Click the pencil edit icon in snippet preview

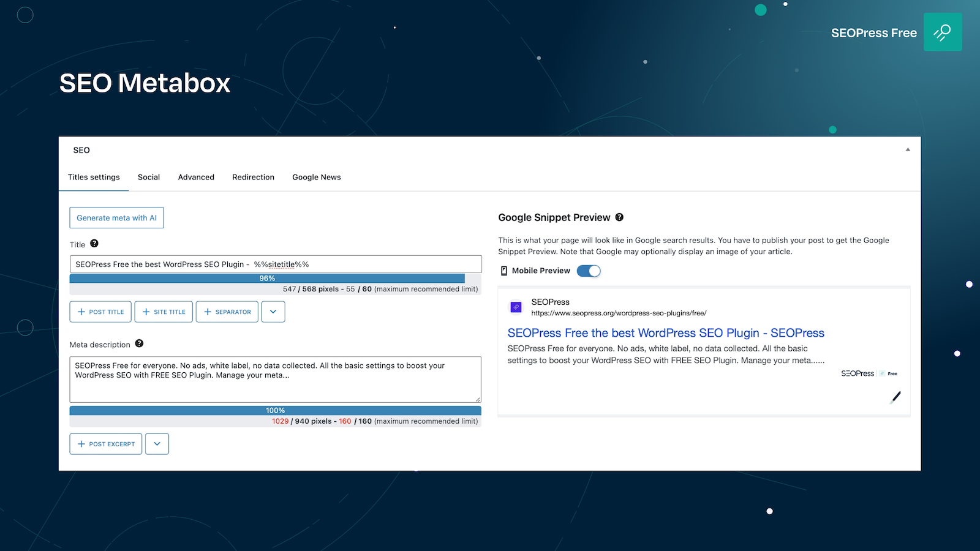[895, 397]
